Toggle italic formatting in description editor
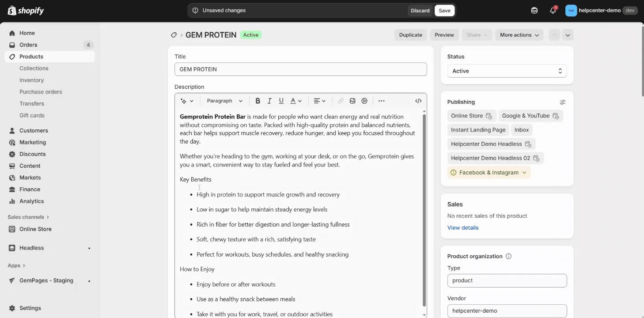This screenshot has height=318, width=644. coord(269,101)
